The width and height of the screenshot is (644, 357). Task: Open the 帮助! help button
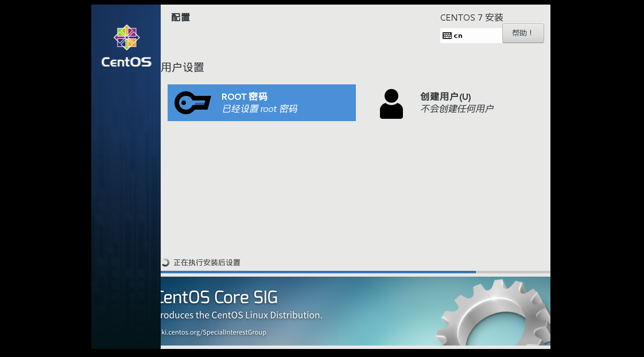pyautogui.click(x=523, y=33)
